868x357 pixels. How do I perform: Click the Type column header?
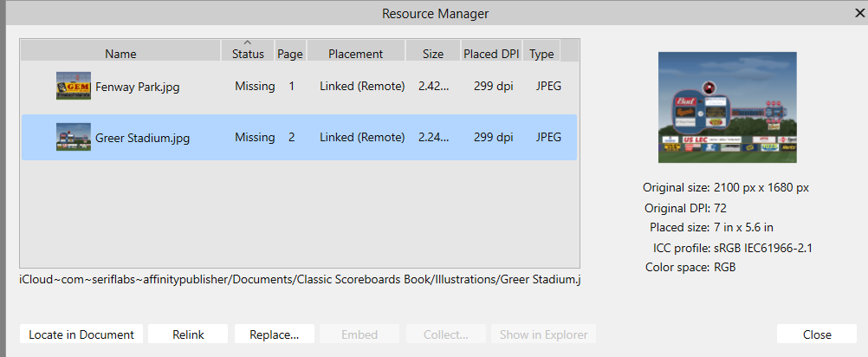pyautogui.click(x=541, y=54)
